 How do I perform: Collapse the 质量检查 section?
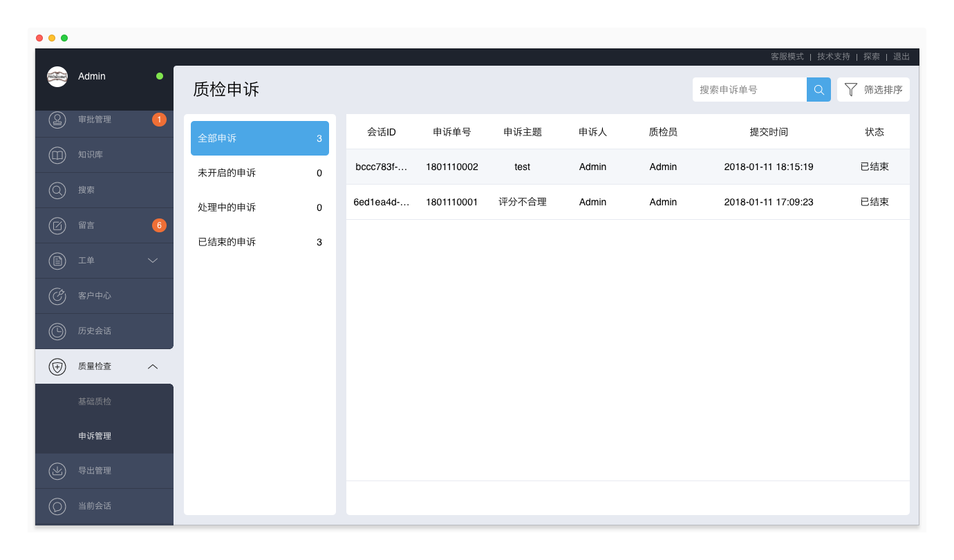pyautogui.click(x=153, y=366)
